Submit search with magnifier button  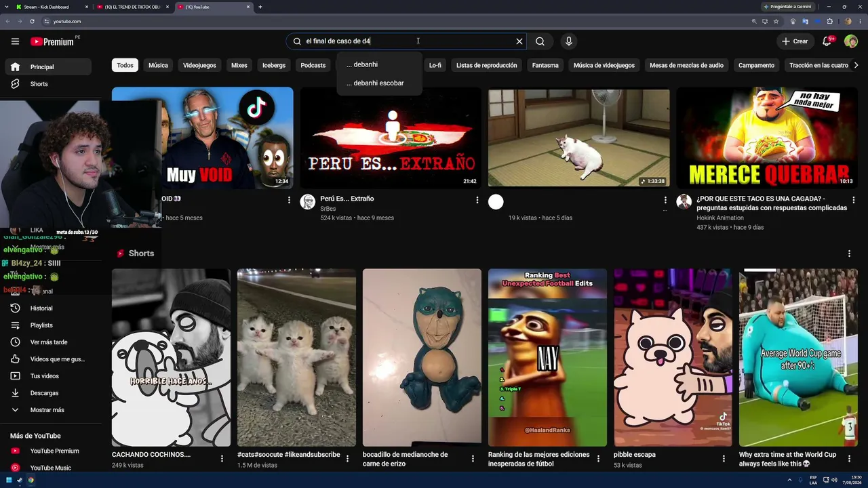click(540, 41)
